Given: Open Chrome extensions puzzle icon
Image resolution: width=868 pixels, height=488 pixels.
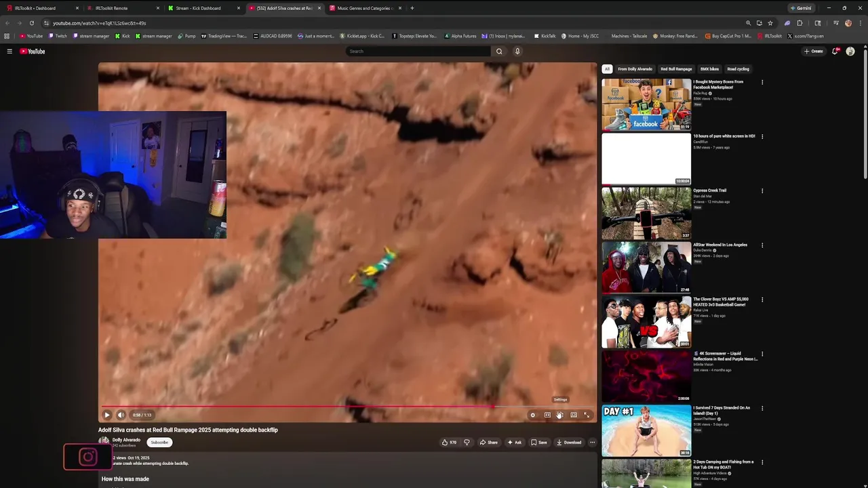Looking at the screenshot, I should coord(800,23).
